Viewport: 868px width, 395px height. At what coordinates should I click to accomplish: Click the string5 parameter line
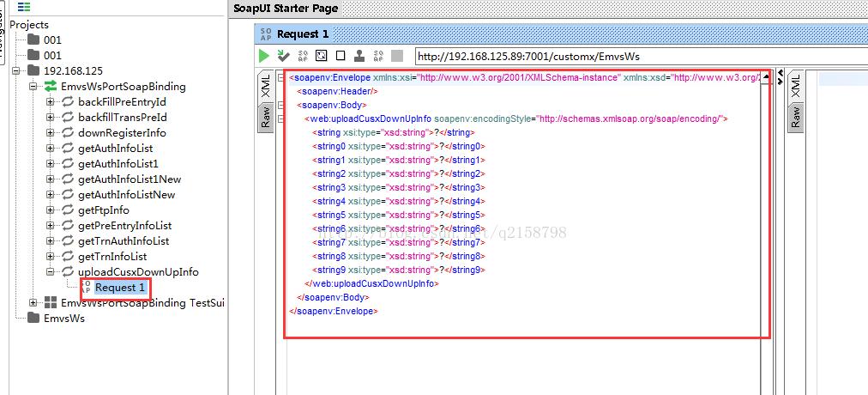399,215
